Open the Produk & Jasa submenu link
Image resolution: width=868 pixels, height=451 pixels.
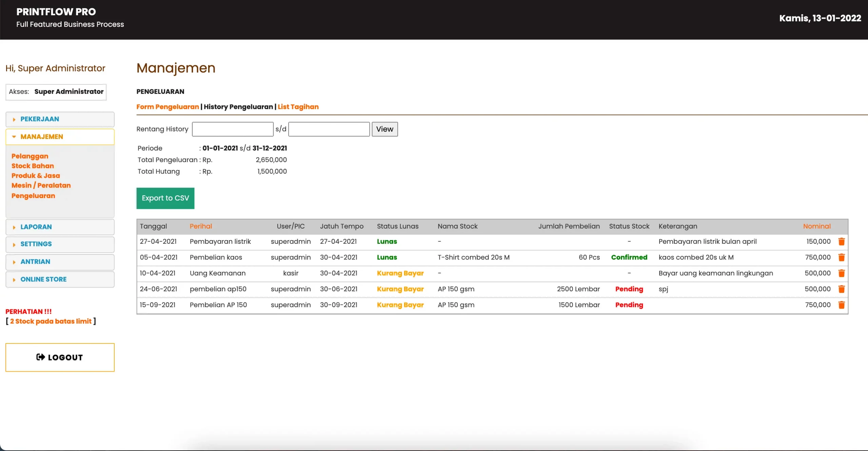36,176
